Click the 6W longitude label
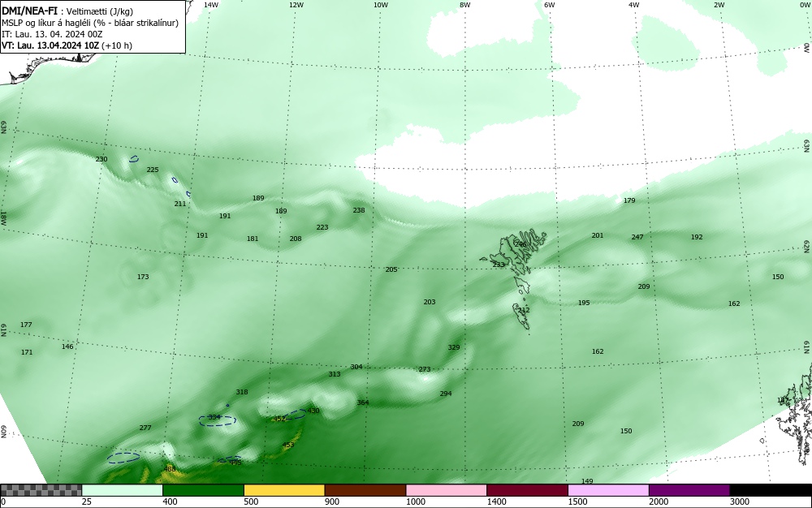 point(550,5)
